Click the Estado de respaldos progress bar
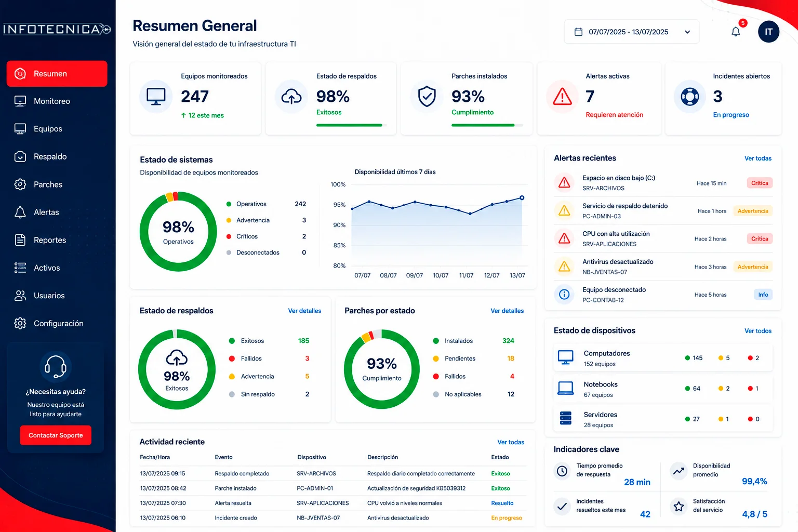Screen dimensions: 798x532 [352, 125]
